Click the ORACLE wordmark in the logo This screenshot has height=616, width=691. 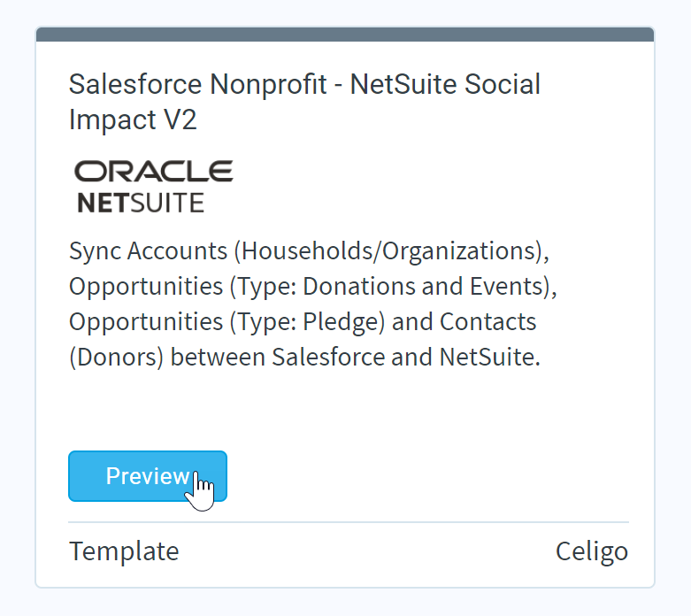pyautogui.click(x=153, y=171)
